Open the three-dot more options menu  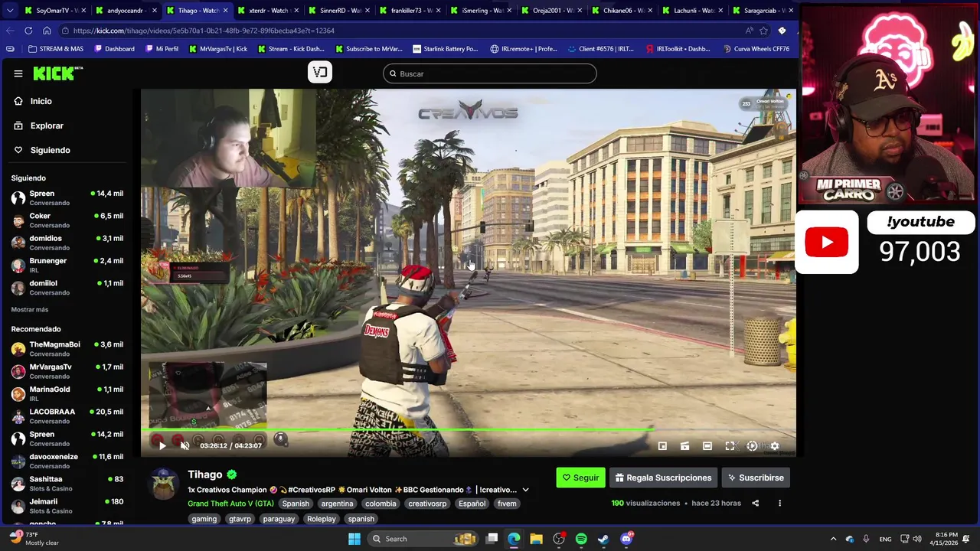pos(779,504)
